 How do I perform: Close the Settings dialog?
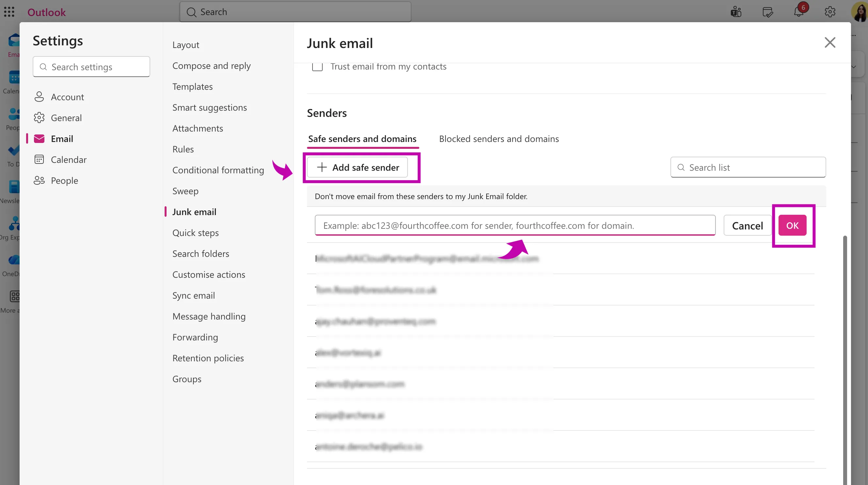(830, 42)
